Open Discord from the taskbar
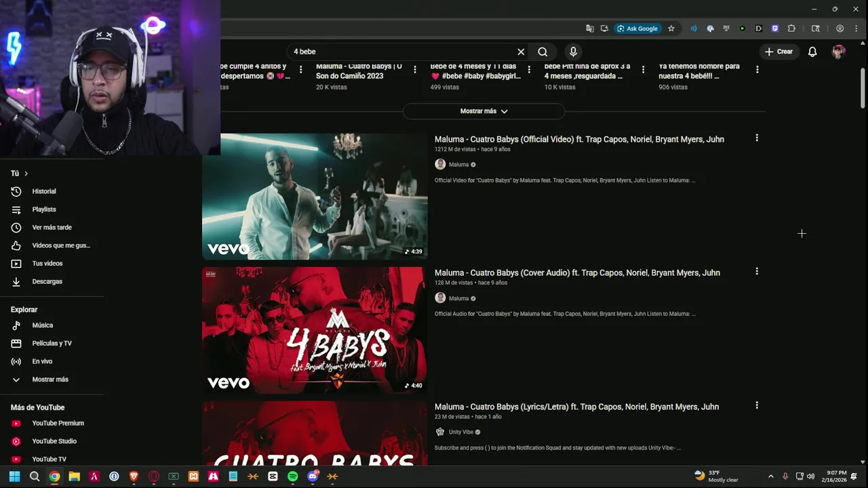This screenshot has height=488, width=868. tap(313, 476)
